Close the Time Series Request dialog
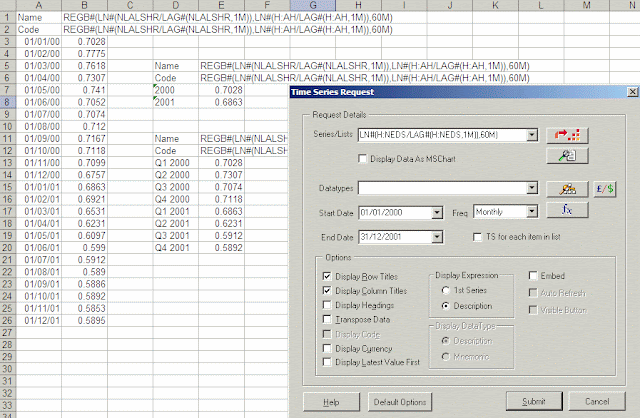 (632, 92)
